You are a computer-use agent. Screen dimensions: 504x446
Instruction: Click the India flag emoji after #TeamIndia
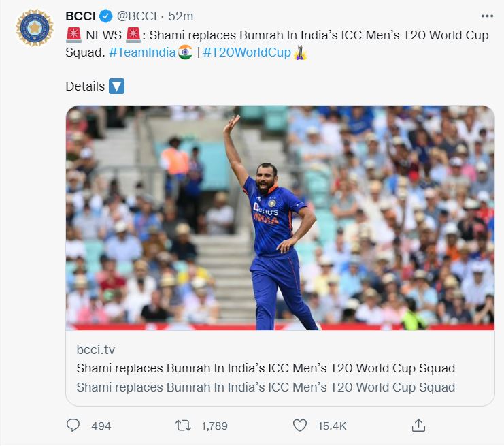pyautogui.click(x=185, y=52)
